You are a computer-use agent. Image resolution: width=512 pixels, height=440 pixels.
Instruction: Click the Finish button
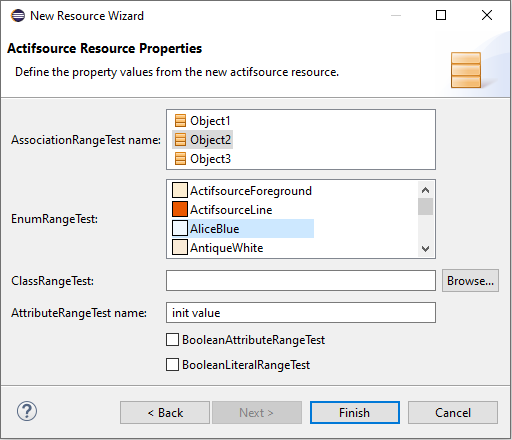(355, 413)
